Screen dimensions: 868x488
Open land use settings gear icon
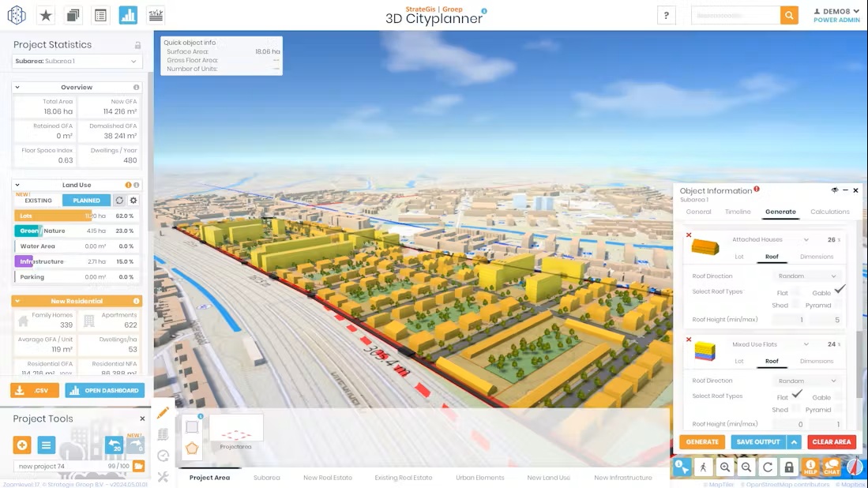[133, 201]
